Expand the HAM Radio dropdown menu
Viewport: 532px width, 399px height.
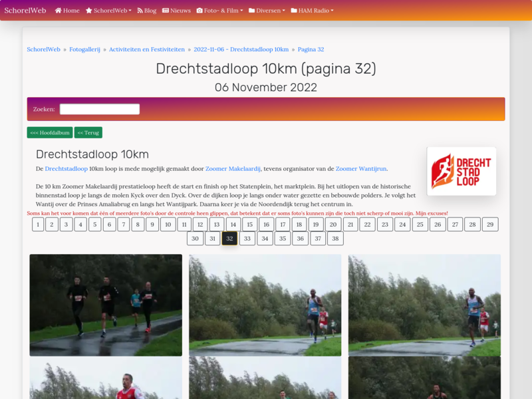(313, 11)
